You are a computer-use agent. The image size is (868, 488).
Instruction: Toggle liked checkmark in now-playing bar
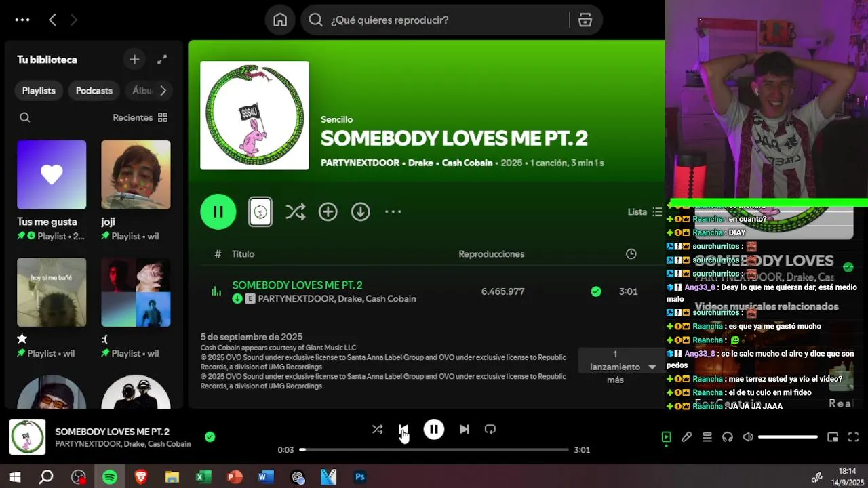click(210, 437)
